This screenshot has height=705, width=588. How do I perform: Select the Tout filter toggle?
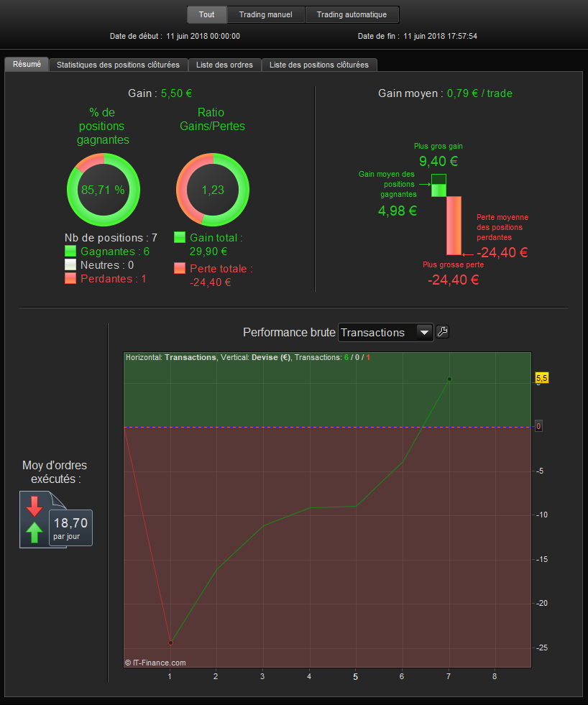click(206, 14)
